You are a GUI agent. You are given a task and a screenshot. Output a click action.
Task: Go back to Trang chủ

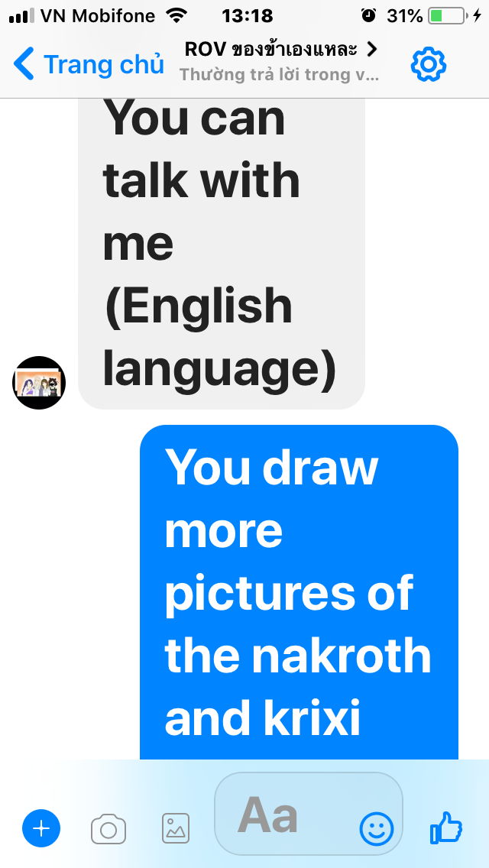pyautogui.click(x=89, y=64)
